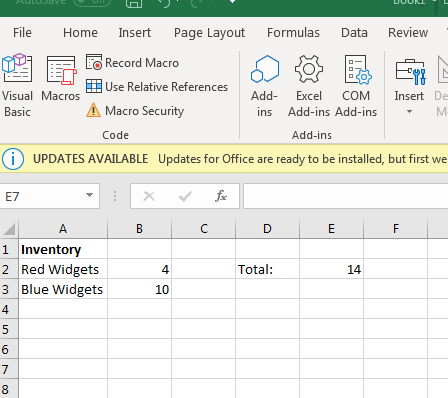Click the formula bar input field
The width and height of the screenshot is (448, 398).
click(345, 196)
